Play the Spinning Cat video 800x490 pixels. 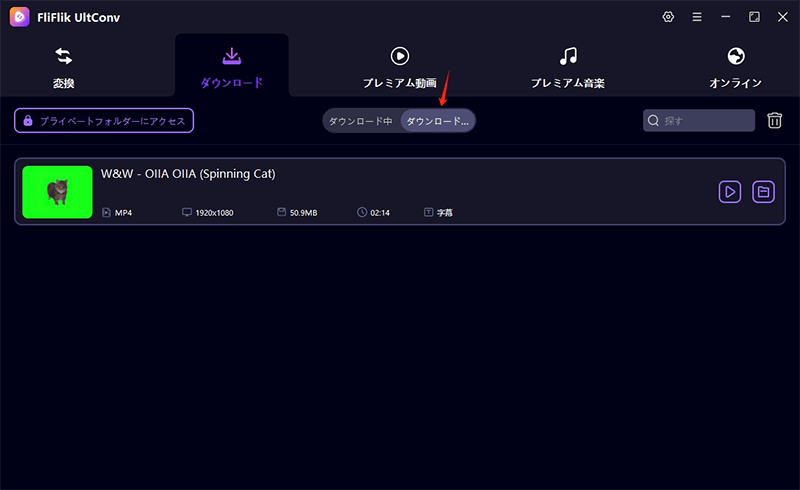(x=730, y=191)
